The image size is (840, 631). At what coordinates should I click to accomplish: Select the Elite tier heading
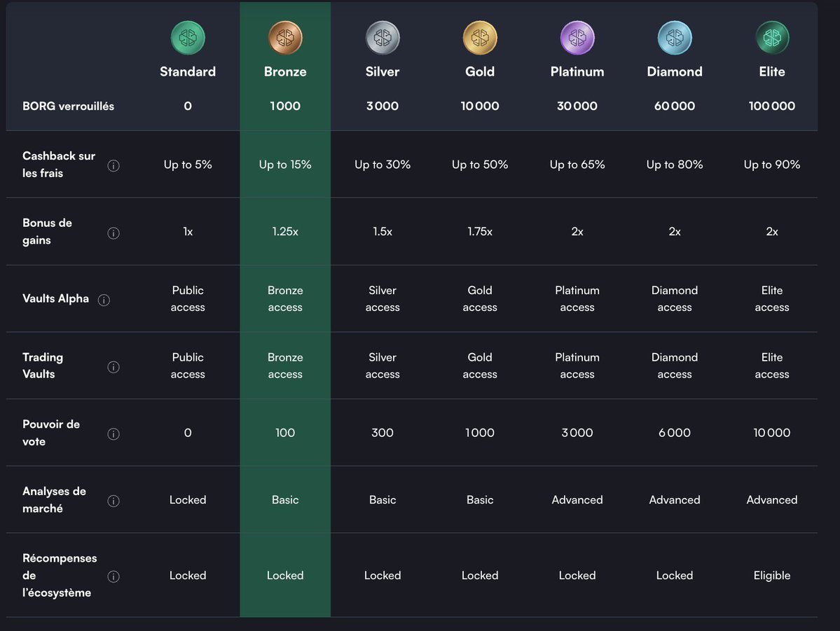point(772,71)
